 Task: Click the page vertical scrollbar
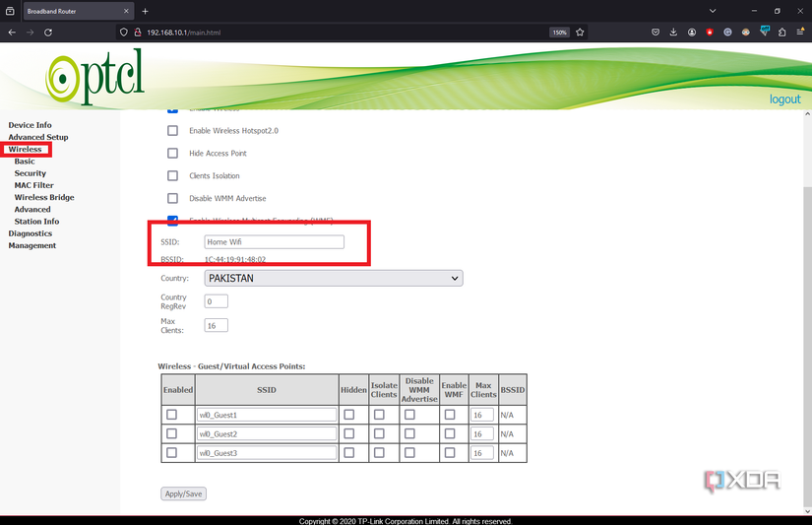(807, 348)
